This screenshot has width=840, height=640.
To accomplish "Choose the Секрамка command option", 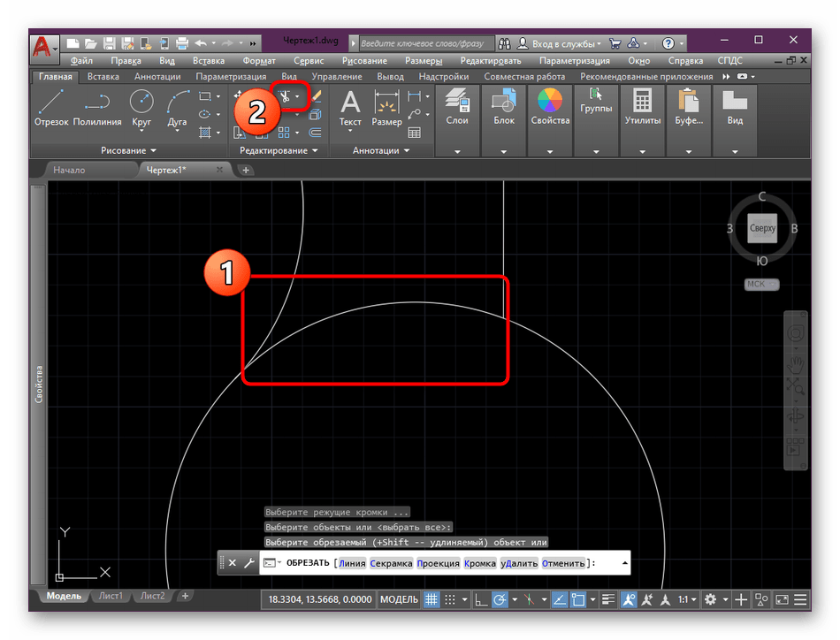I will pos(391,563).
